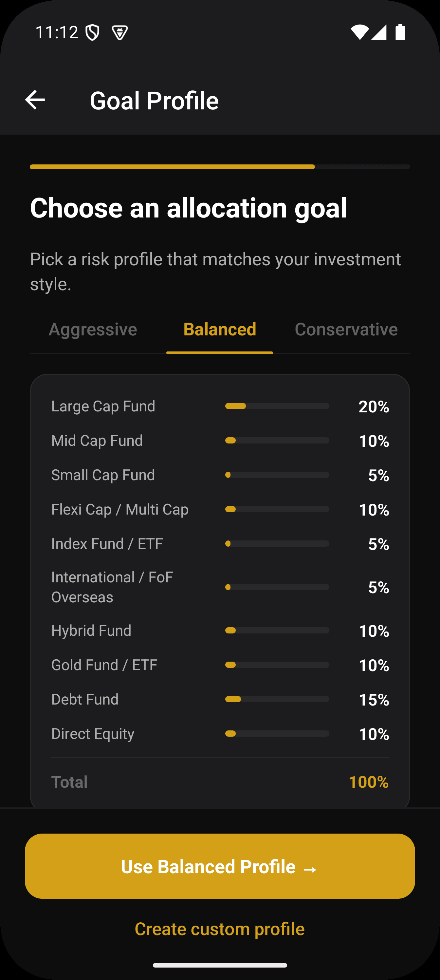Tap the cellular signal icon
Image resolution: width=440 pixels, height=980 pixels.
[379, 32]
